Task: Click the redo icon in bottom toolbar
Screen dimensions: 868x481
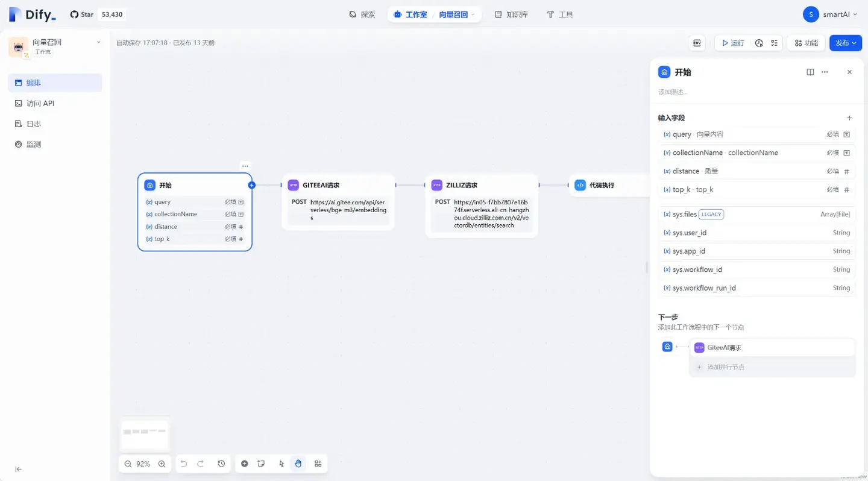Action: (201, 464)
